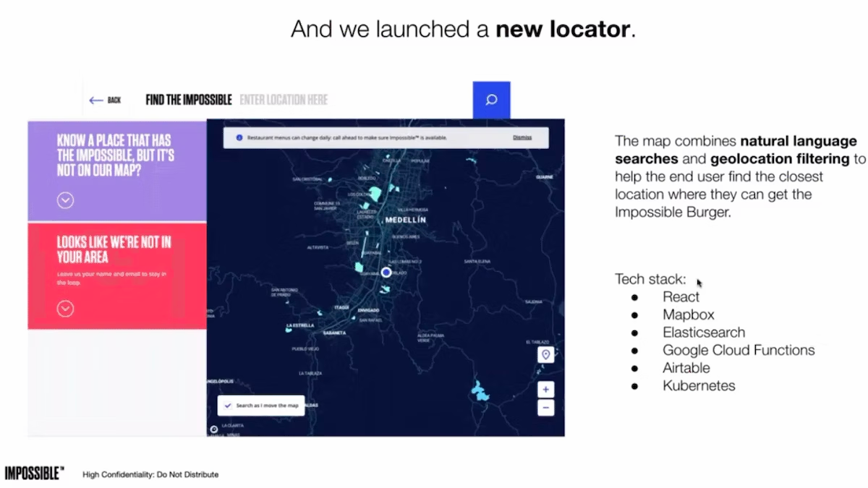Image resolution: width=868 pixels, height=488 pixels.
Task: Go back using the Back arrow
Action: pos(105,100)
